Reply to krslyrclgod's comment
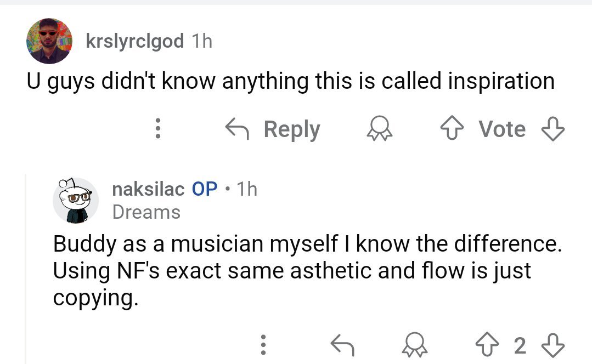This screenshot has height=364, width=592. click(273, 129)
